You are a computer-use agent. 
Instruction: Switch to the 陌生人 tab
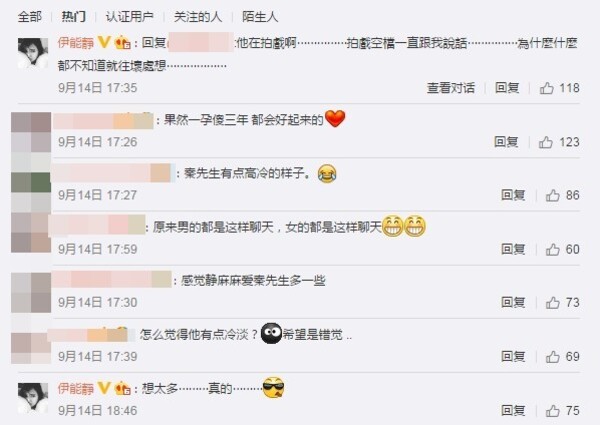[260, 16]
